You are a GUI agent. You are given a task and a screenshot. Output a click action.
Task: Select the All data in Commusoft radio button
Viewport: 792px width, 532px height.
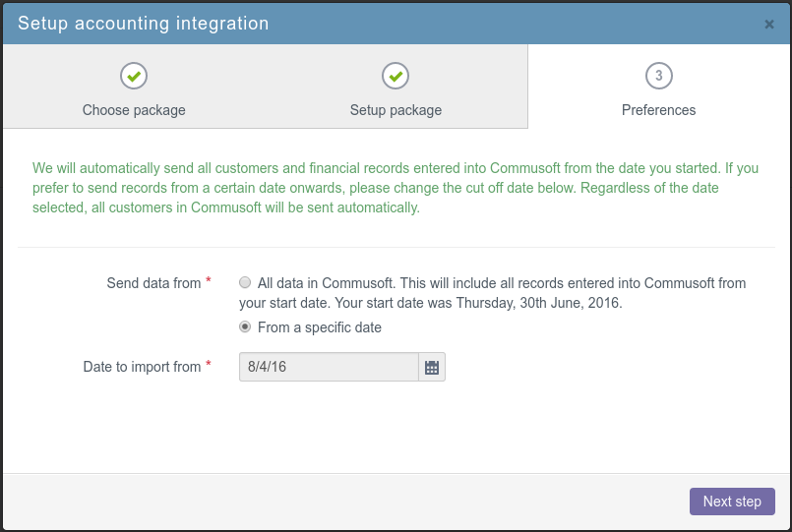pos(245,282)
